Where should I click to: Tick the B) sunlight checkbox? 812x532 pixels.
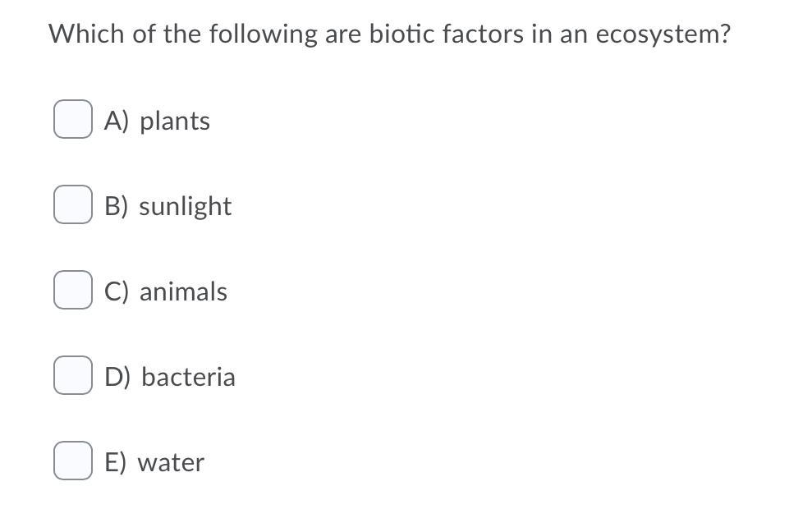pos(73,204)
